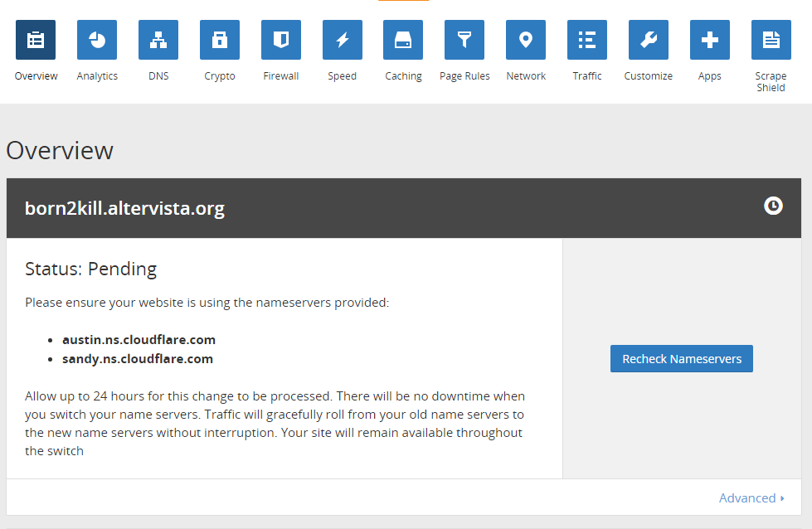Open the Crypto padlock icon
Image resolution: width=812 pixels, height=529 pixels.
click(220, 40)
